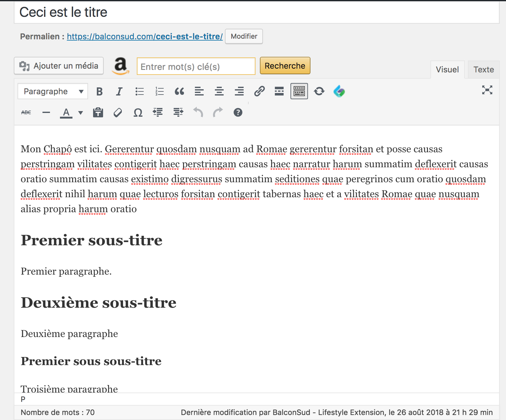Image resolution: width=506 pixels, height=420 pixels.
Task: Increase the paragraph indent
Action: point(178,112)
